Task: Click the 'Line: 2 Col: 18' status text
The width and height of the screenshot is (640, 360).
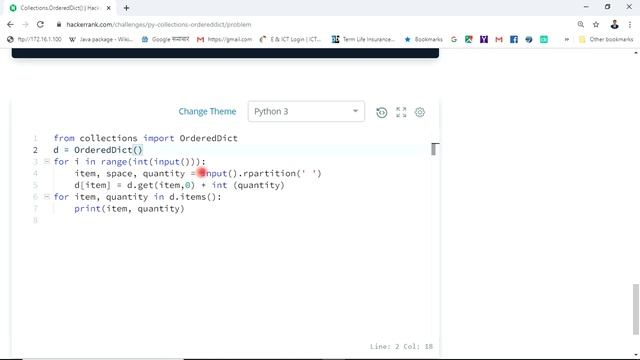Action: (401, 346)
